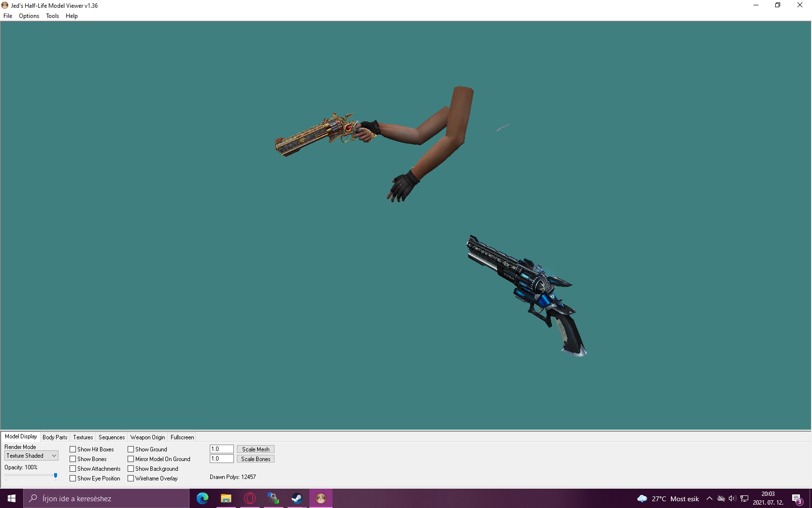Enable Show Eye Position checkbox
The height and width of the screenshot is (508, 812).
73,478
